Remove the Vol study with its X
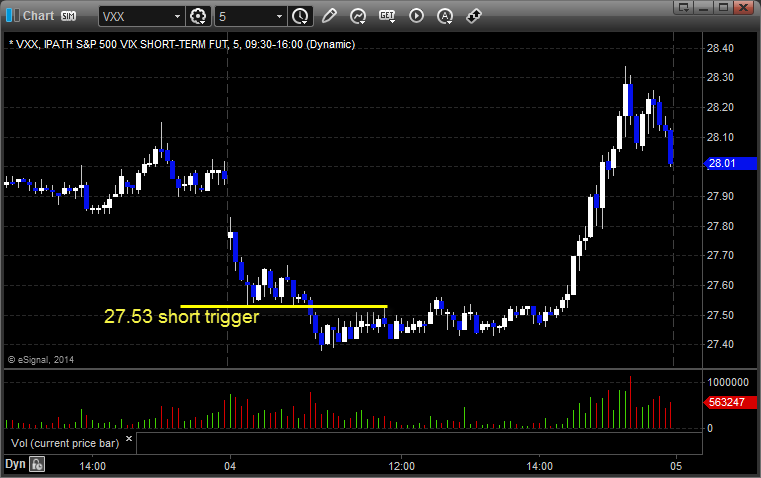Viewport: 761px width, 478px height. click(129, 439)
